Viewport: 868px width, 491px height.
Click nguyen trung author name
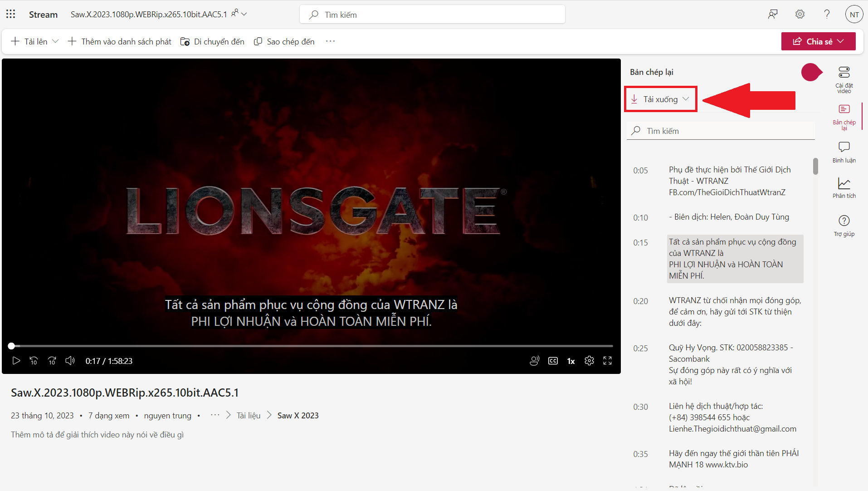click(168, 416)
